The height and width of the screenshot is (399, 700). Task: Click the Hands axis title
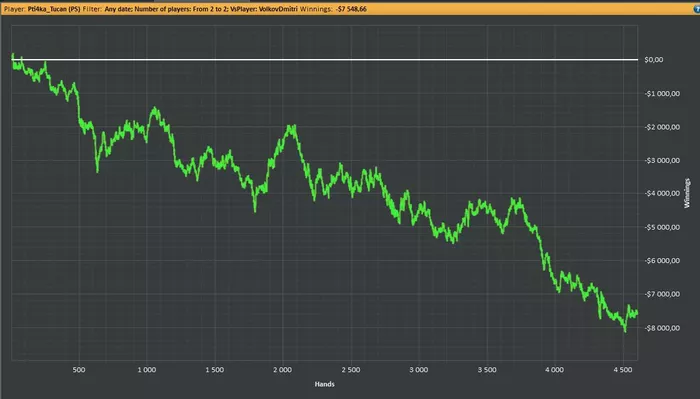tap(325, 384)
